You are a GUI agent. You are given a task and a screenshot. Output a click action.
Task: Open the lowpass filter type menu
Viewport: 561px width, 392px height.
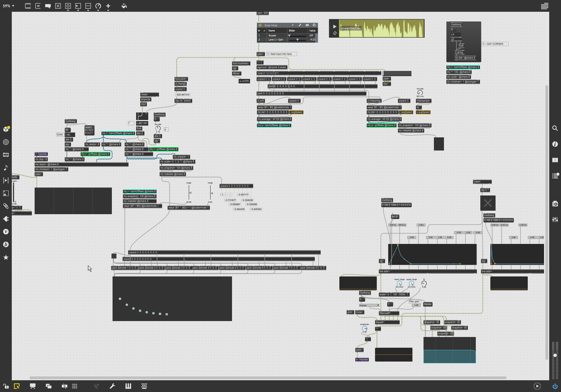coord(369,305)
